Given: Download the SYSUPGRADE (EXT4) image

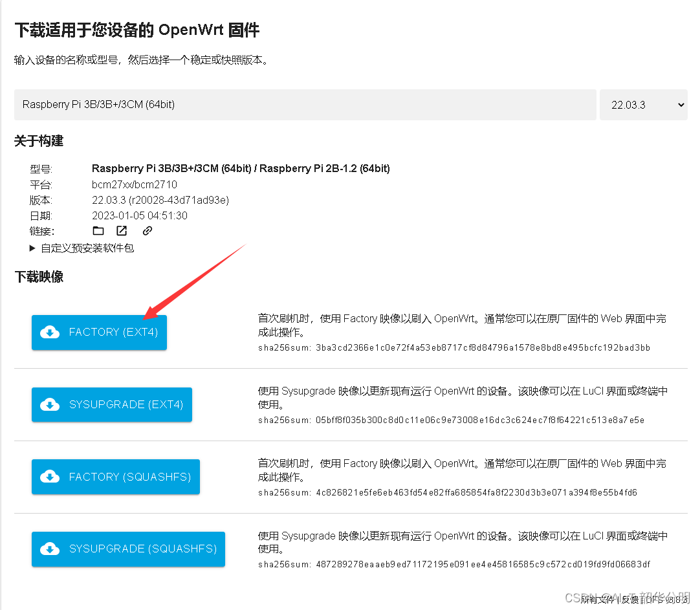Looking at the screenshot, I should (111, 404).
